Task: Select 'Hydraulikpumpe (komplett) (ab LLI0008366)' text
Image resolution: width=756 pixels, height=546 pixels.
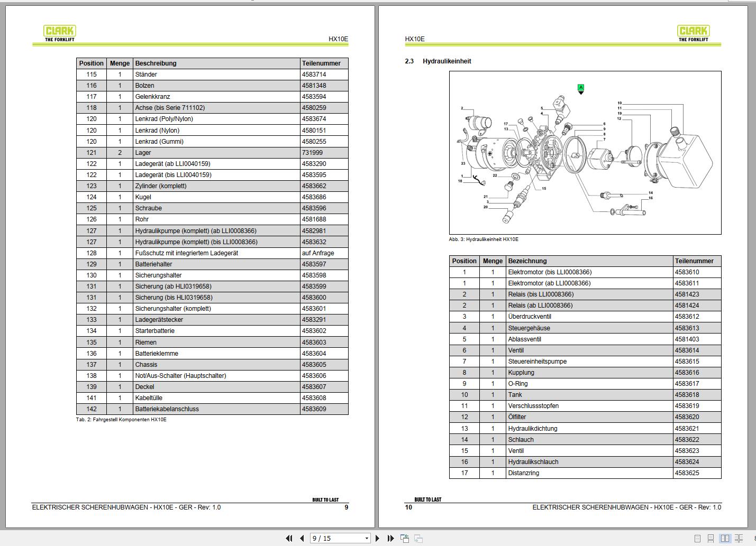Action: tap(195, 231)
